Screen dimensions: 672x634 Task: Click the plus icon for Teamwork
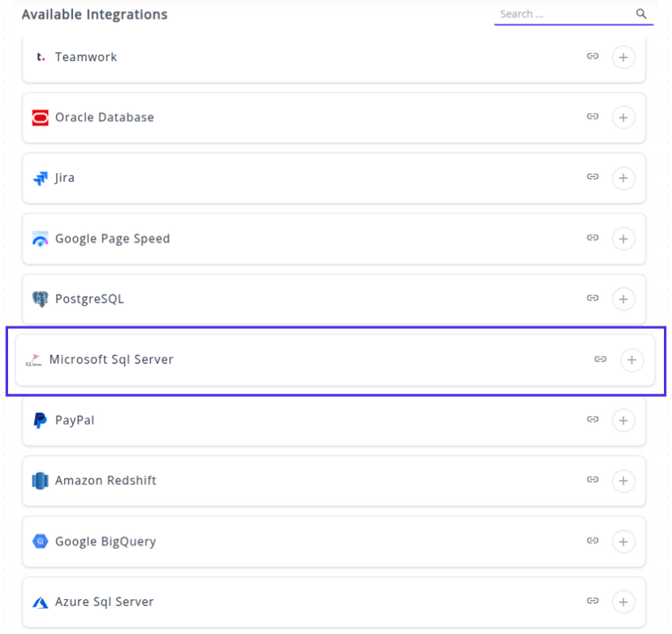tap(622, 57)
